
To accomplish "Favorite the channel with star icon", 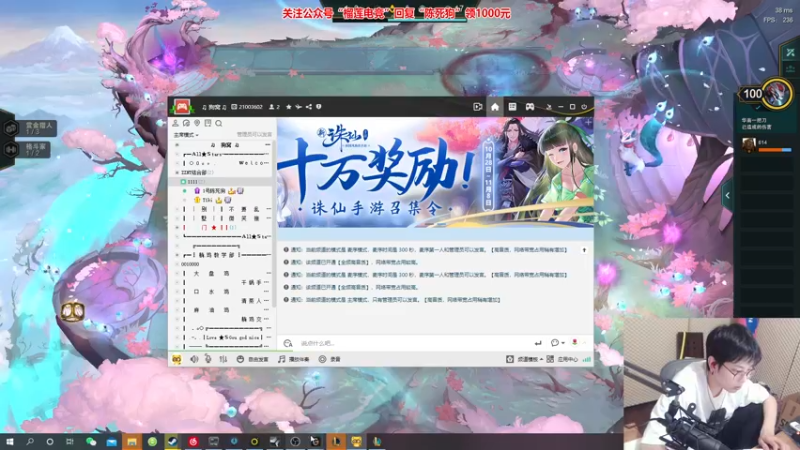I will point(289,107).
